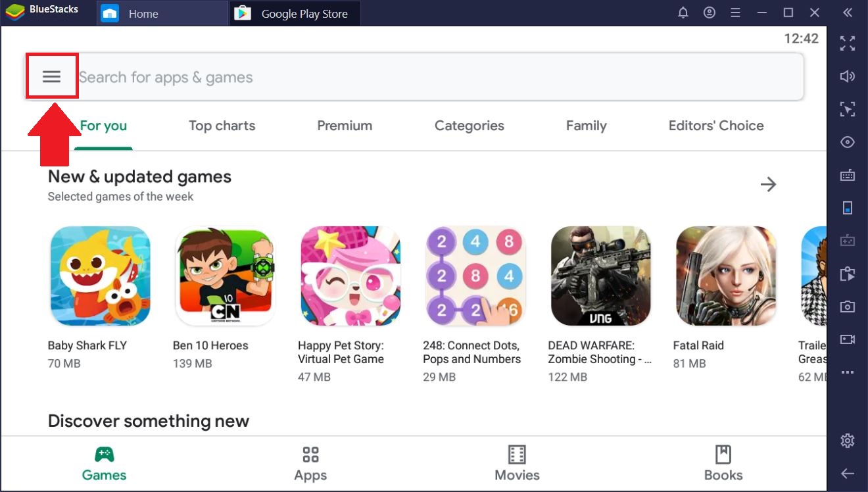Click the New & updated games heading
Viewport: 868px width, 492px height.
tap(139, 176)
